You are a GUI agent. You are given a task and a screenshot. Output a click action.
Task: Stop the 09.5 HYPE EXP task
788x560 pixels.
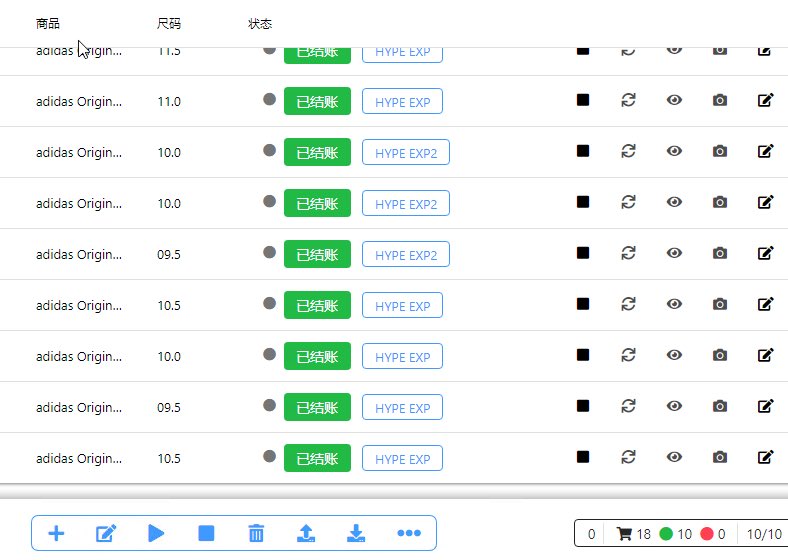[583, 406]
